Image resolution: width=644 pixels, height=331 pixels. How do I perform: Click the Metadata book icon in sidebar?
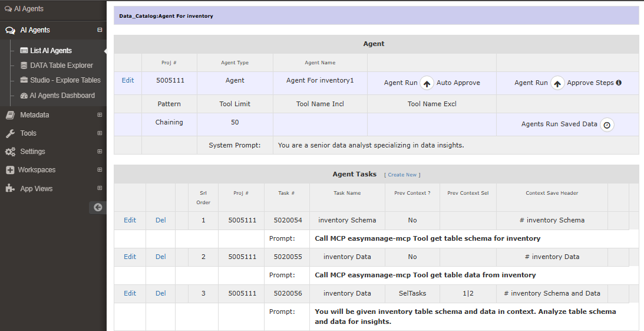(10, 115)
